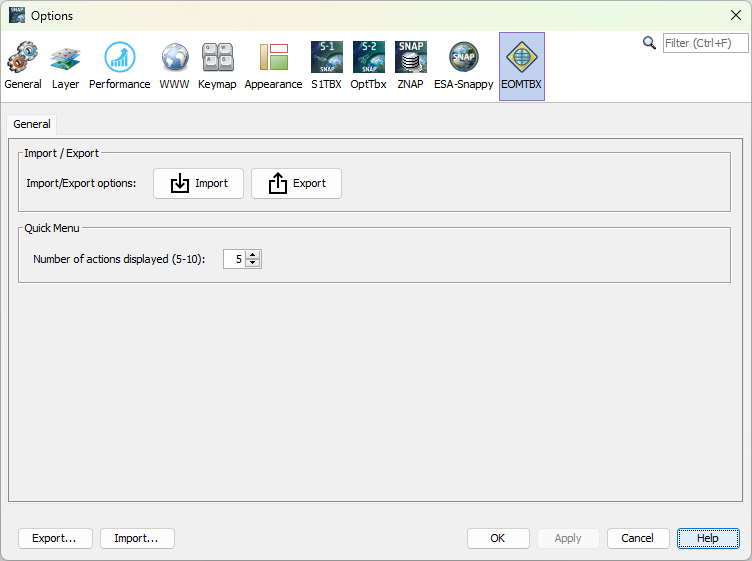Open the Keymap options category
Screen dimensions: 752x561
(x=217, y=66)
